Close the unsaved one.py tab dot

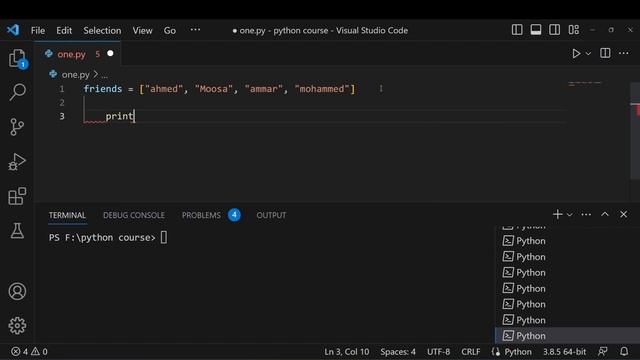(110, 53)
